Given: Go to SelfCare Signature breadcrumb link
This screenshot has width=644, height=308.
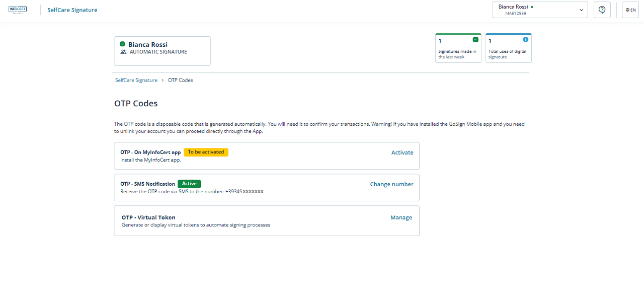Looking at the screenshot, I should [x=136, y=80].
